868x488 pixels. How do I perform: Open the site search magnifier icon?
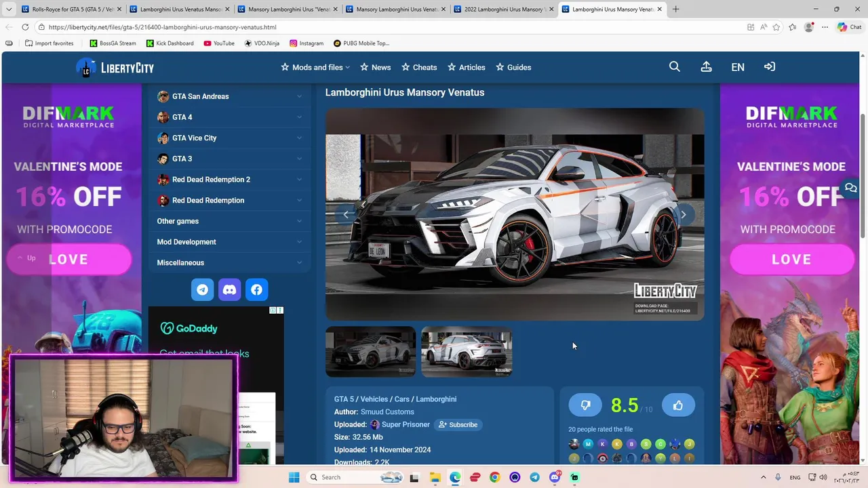pyautogui.click(x=674, y=66)
